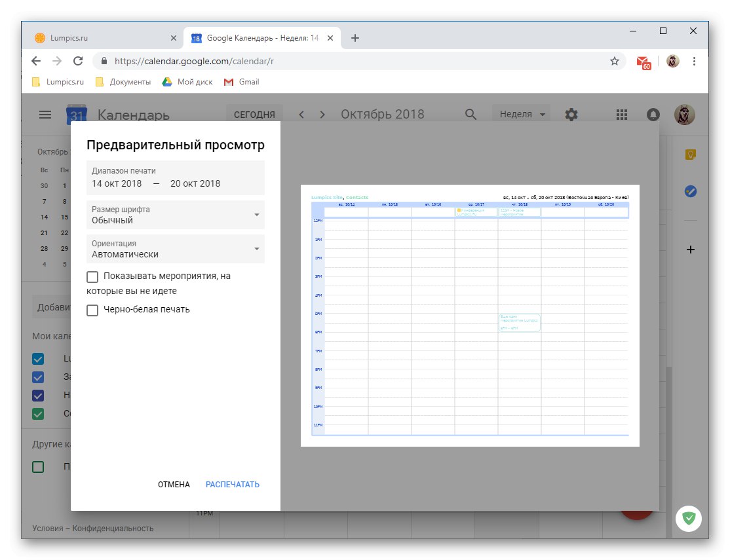Set print range start date 14 окт 2018
This screenshot has height=560, width=730.
tap(117, 184)
